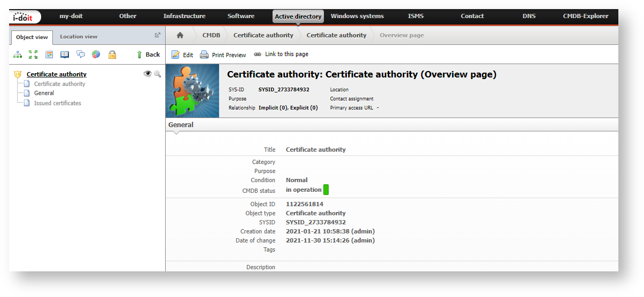Click CMDB in the breadcrumb
The image size is (644, 297).
[x=211, y=35]
